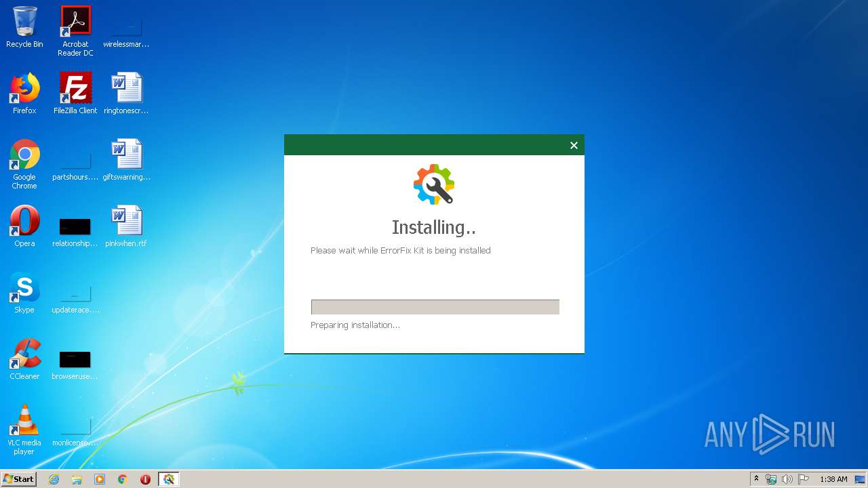This screenshot has width=868, height=488.
Task: Launch Skype from the desktop
Action: pos(24,293)
